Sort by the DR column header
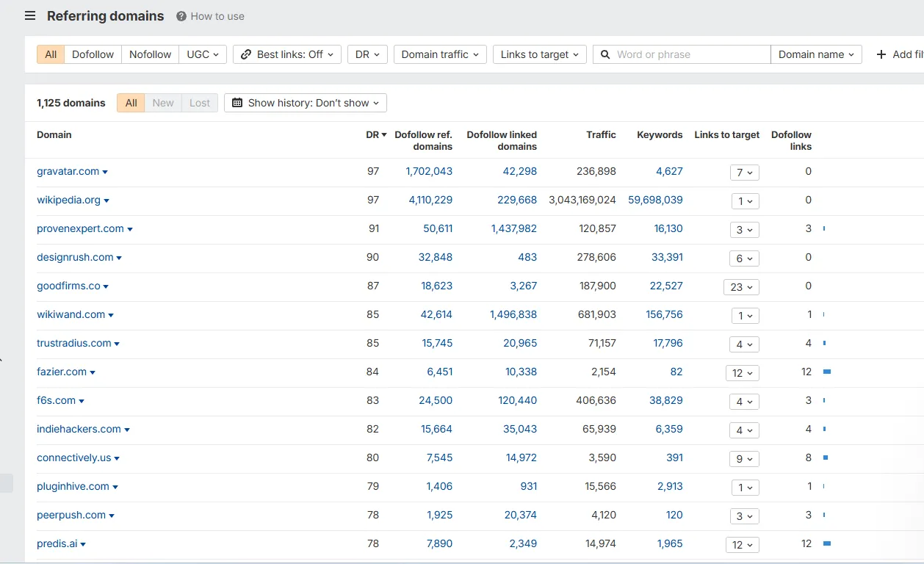 [376, 135]
